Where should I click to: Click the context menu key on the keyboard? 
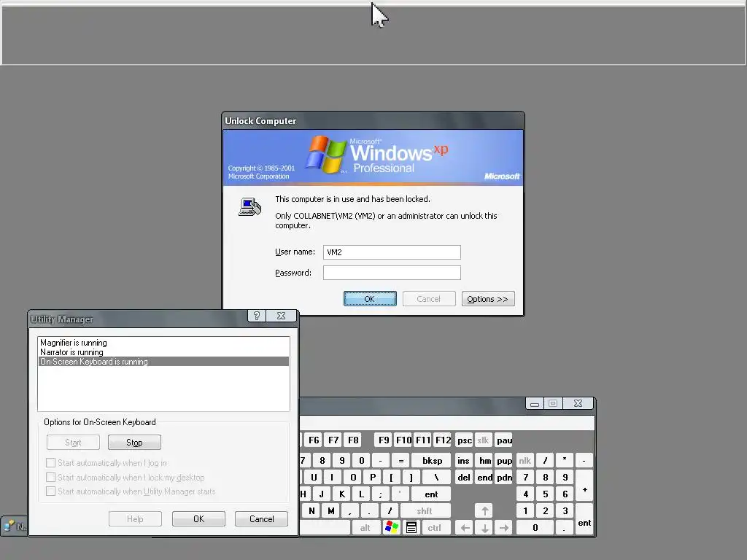(x=411, y=527)
